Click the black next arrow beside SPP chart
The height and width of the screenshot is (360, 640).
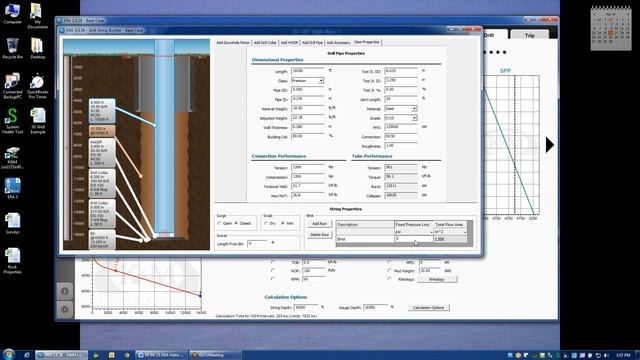click(x=550, y=145)
